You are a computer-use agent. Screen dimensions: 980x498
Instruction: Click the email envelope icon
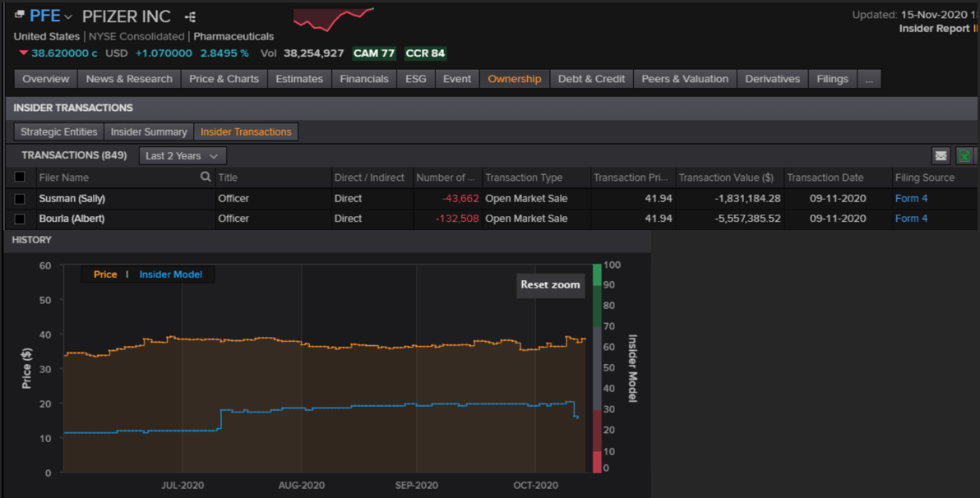(941, 155)
